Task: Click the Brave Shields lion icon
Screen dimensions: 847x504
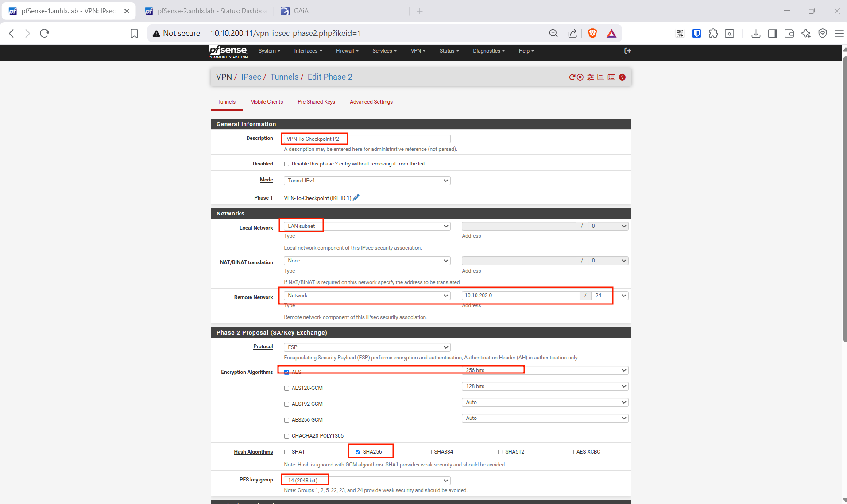Action: pos(592,33)
